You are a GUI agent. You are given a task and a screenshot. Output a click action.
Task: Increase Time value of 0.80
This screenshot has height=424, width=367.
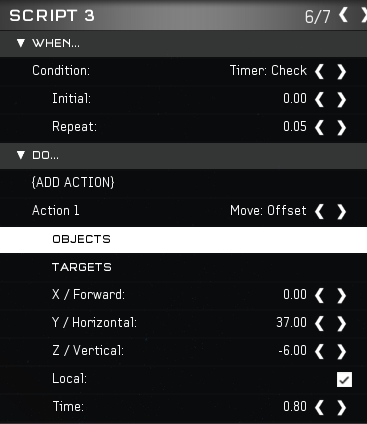tap(341, 407)
